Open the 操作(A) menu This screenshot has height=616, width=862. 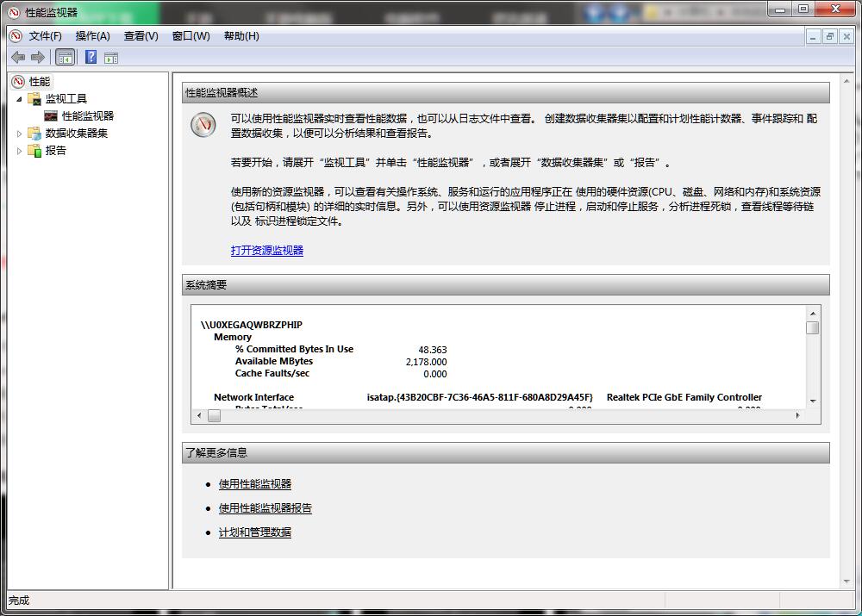click(92, 36)
